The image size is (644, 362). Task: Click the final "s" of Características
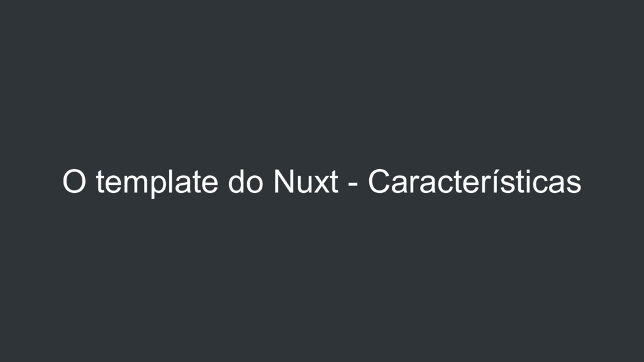point(574,184)
